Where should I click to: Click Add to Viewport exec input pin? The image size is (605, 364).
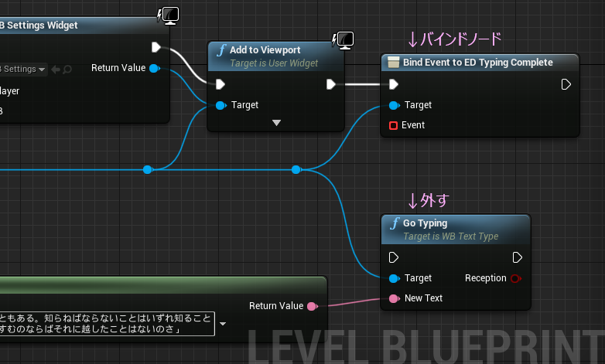point(220,84)
